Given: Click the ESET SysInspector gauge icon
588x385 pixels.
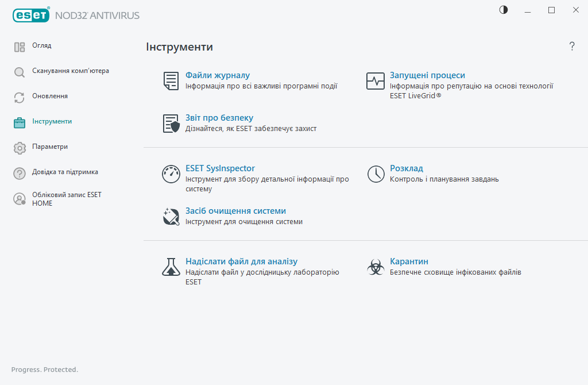Looking at the screenshot, I should coord(171,174).
